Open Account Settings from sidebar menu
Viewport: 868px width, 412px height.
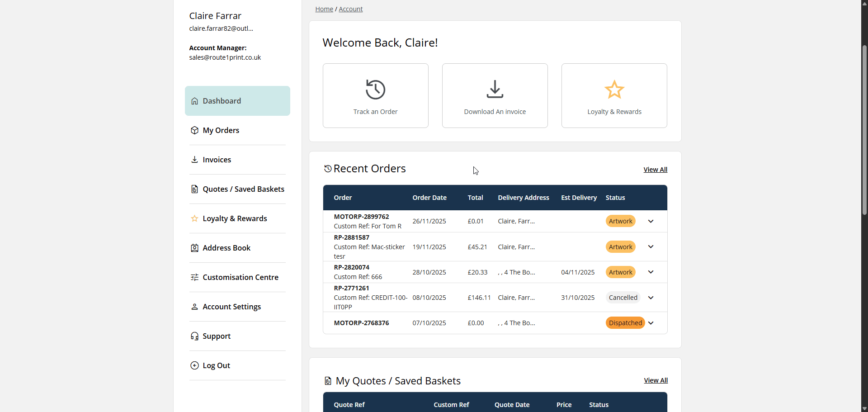click(231, 307)
